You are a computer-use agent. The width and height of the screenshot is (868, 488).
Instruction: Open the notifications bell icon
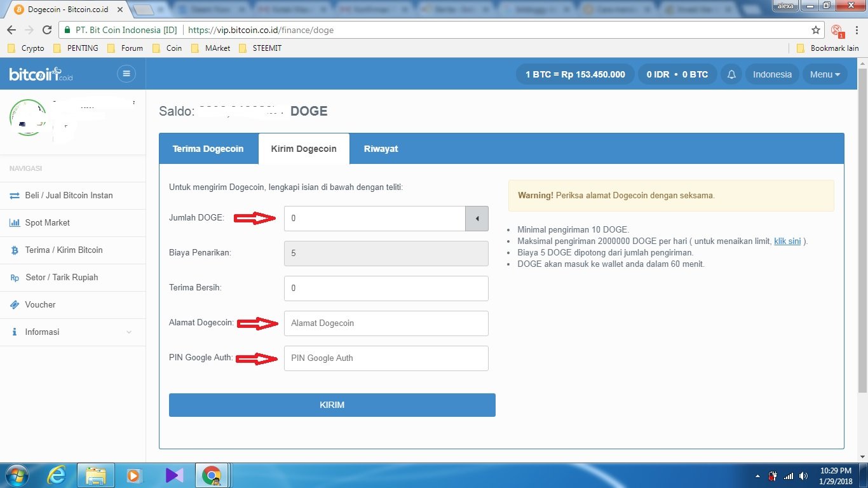click(731, 74)
